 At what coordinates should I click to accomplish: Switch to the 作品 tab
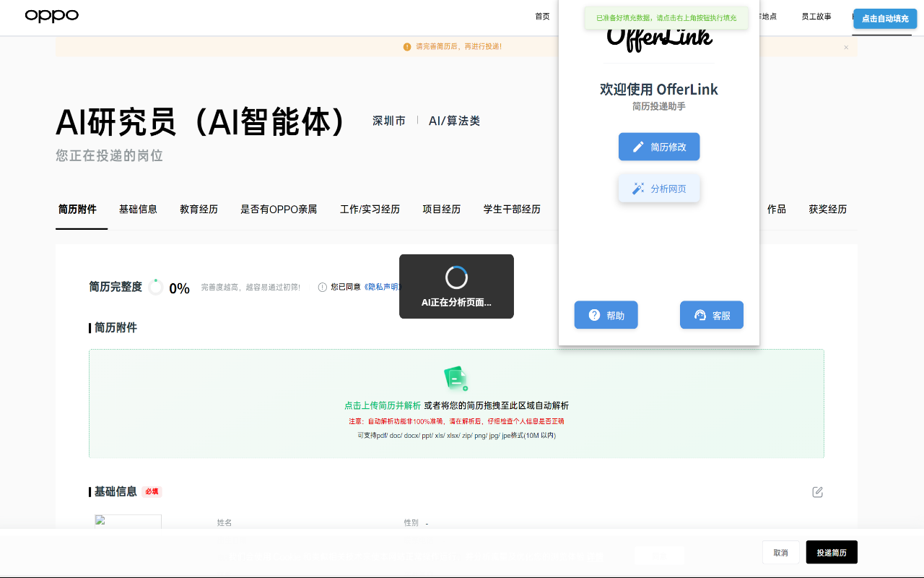click(776, 210)
